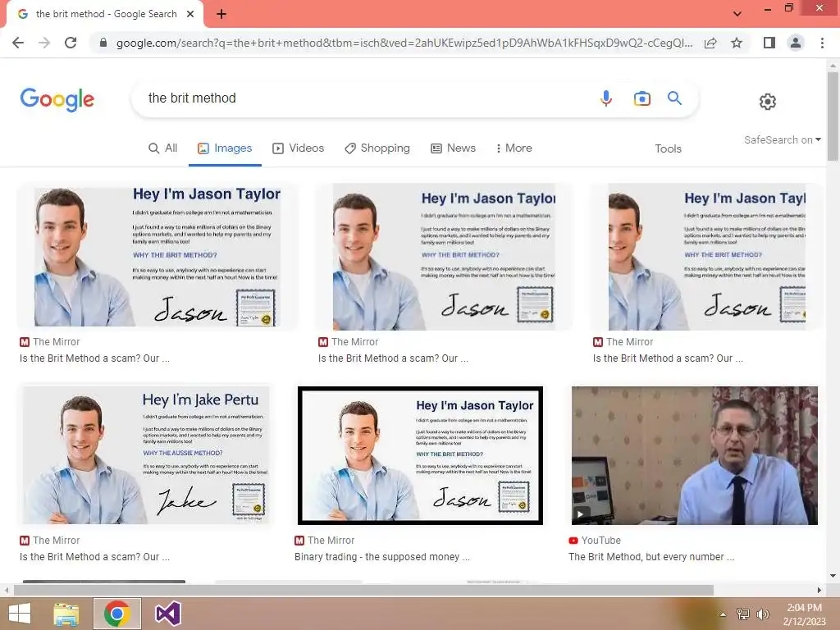Open the Chrome profile avatar
Viewport: 840px width, 630px height.
tap(796, 43)
